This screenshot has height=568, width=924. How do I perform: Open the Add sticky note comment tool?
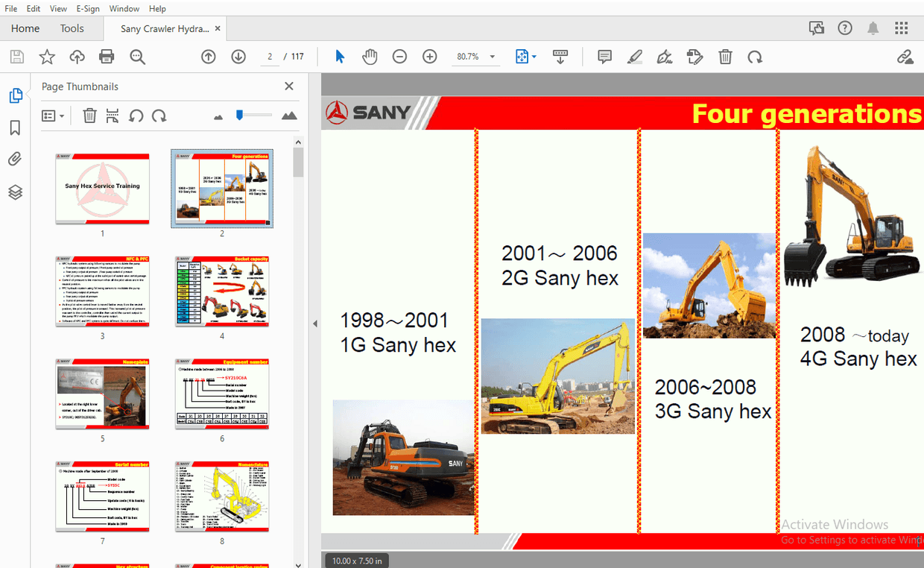point(604,56)
